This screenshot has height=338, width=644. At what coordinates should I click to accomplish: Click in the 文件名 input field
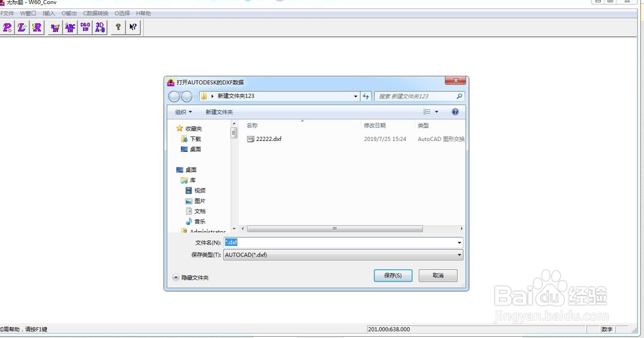339,243
